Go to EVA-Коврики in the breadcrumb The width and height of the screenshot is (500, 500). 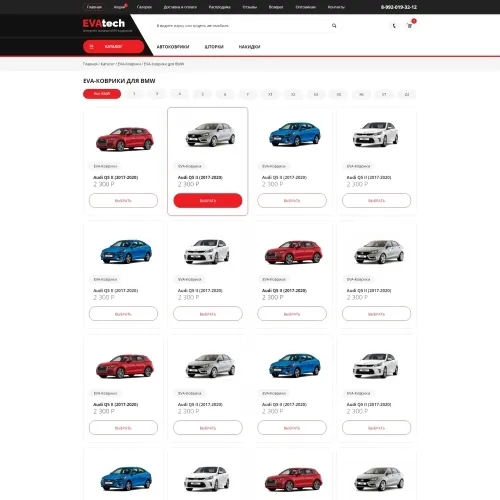129,64
